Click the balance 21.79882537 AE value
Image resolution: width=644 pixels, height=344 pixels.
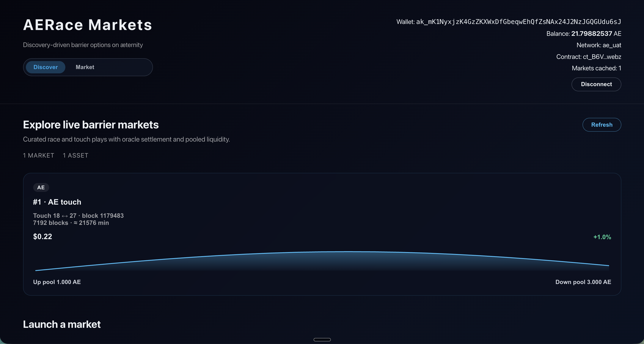coord(591,33)
